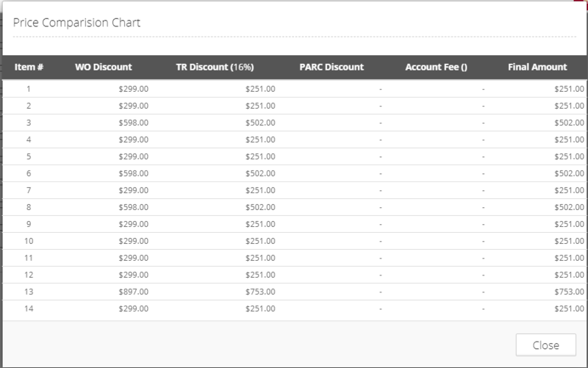
Task: Click the $753.00 Final Amount value
Action: tap(569, 292)
